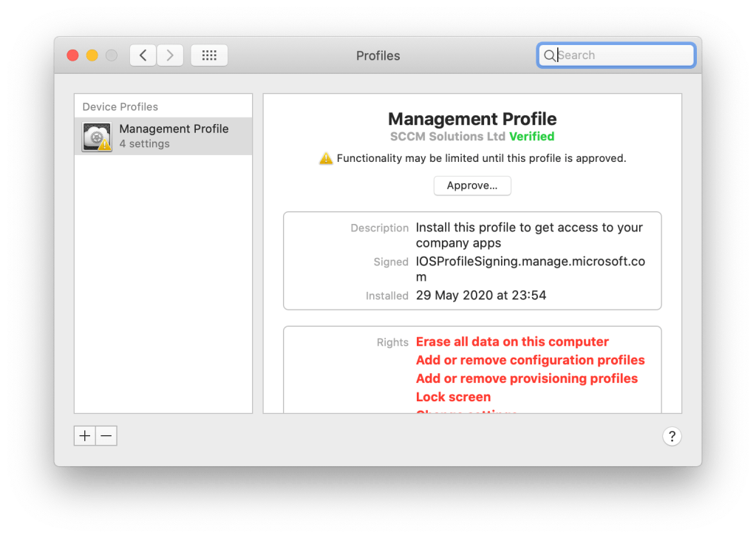
Task: Focus the Search text field
Action: [621, 55]
